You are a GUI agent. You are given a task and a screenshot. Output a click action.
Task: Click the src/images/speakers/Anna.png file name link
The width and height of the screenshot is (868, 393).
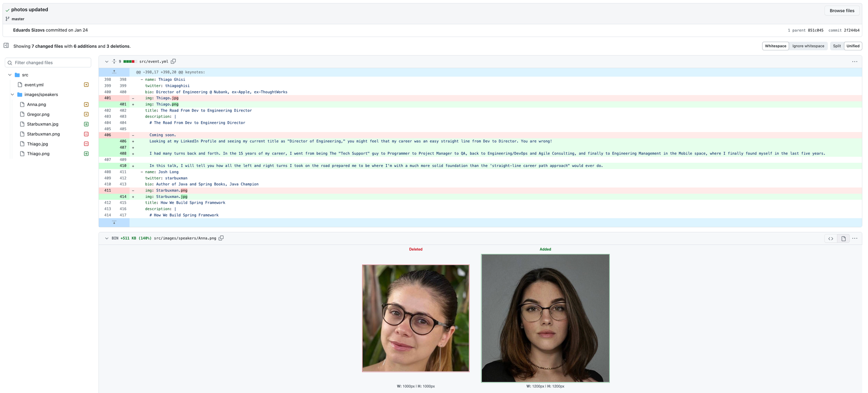[x=185, y=238]
